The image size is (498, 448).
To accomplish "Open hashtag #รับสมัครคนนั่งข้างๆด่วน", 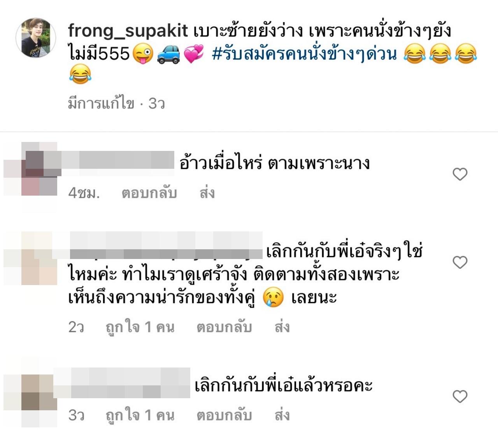I will pos(304,54).
